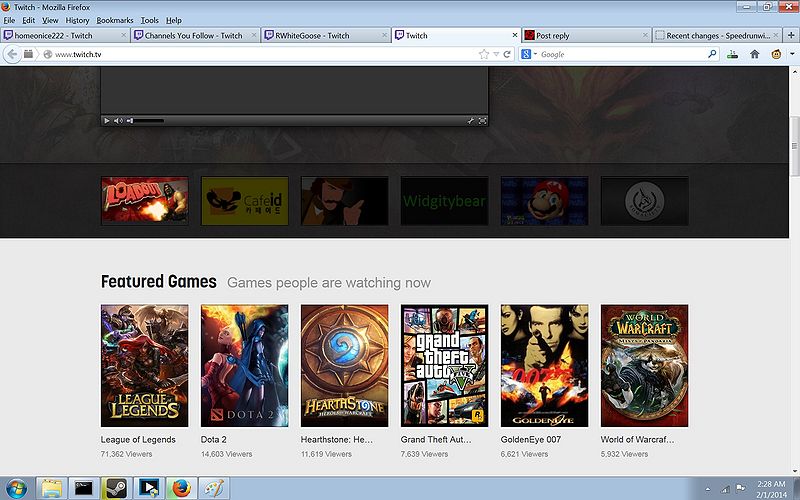Viewport: 800px width, 500px height.
Task: Enter fullscreen on the video player
Action: (482, 121)
